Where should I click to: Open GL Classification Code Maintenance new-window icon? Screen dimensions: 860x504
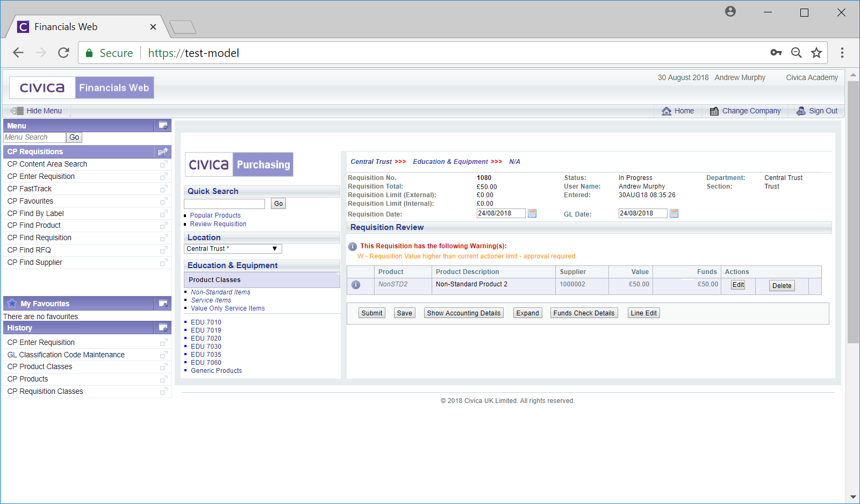pos(163,355)
